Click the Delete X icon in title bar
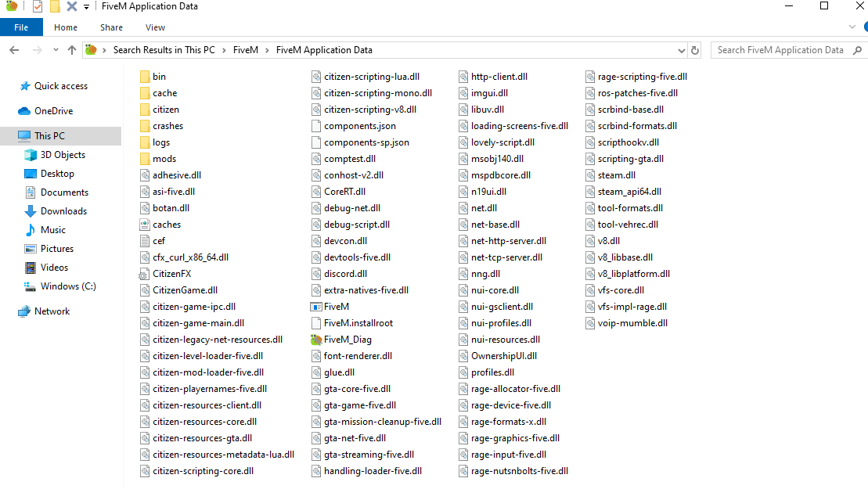This screenshot has height=489, width=868. coord(72,6)
